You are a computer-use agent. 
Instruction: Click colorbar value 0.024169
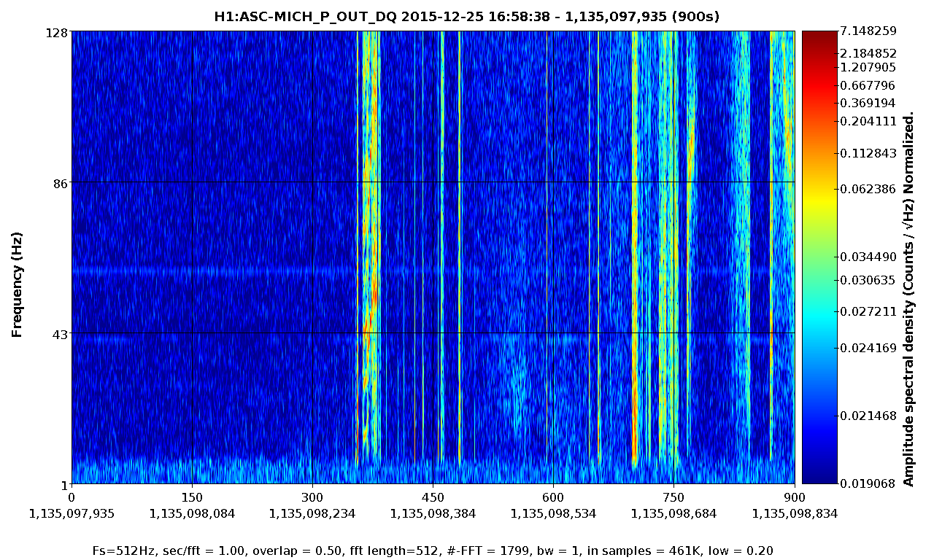pos(868,348)
